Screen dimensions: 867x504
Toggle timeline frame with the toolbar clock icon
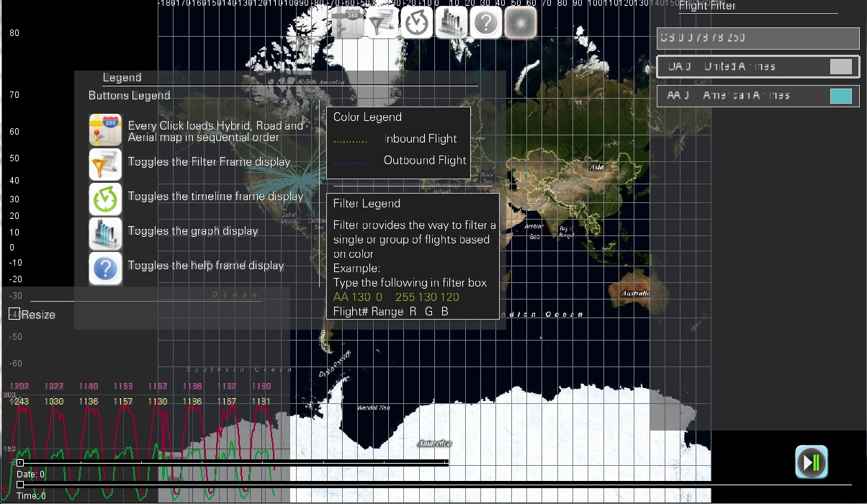[x=417, y=22]
